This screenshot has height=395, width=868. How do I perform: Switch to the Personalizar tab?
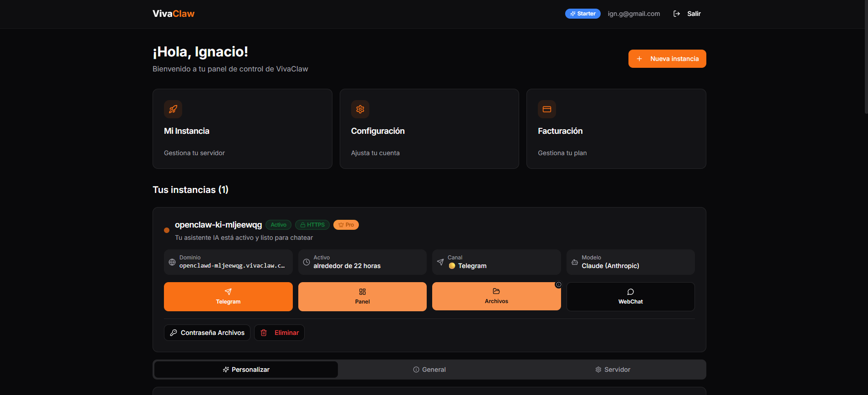click(x=246, y=370)
